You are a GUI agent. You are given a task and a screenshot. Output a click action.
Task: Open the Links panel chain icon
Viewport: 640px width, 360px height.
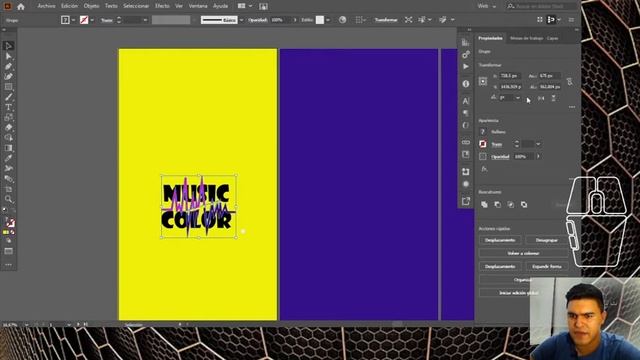[x=466, y=142]
